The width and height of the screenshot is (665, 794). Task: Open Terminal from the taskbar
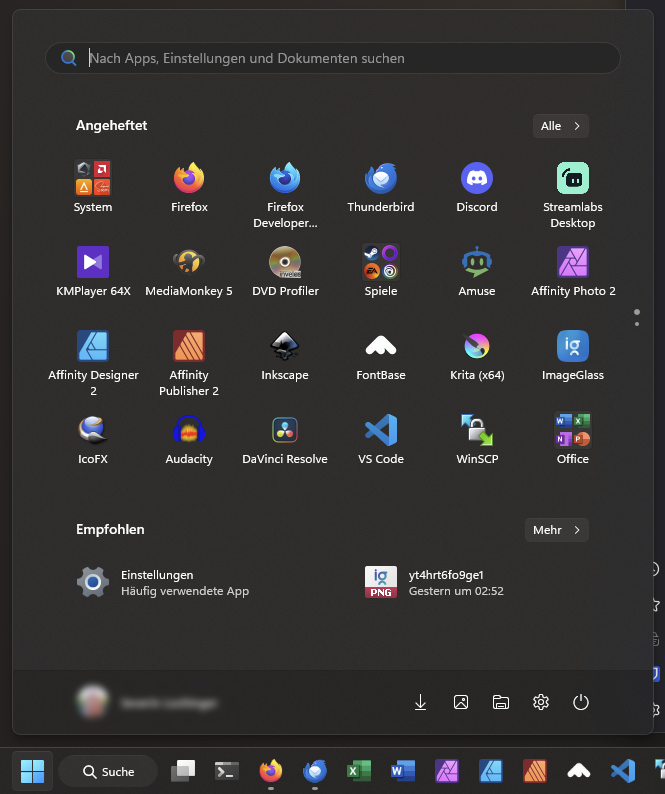pyautogui.click(x=227, y=771)
